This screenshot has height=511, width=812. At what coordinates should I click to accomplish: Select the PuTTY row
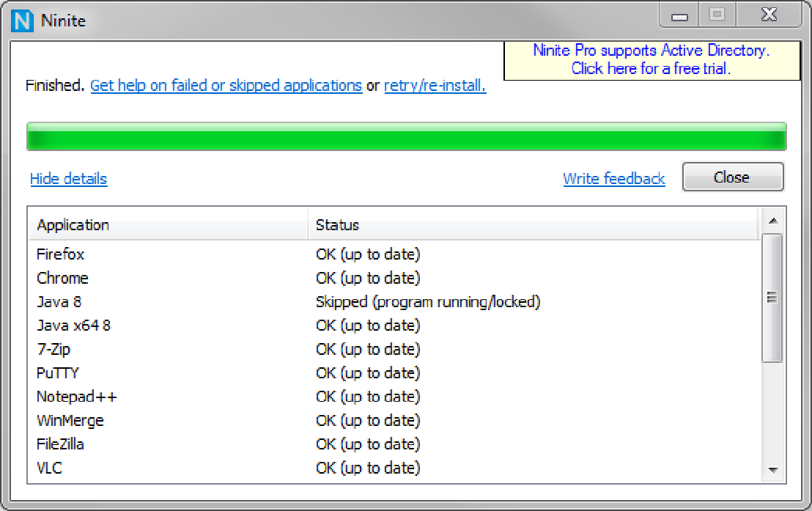point(394,373)
